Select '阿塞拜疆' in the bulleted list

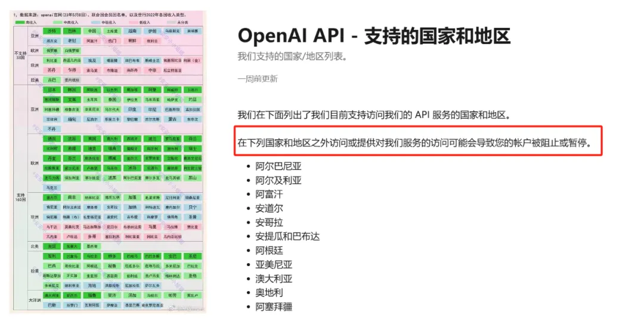tap(274, 307)
